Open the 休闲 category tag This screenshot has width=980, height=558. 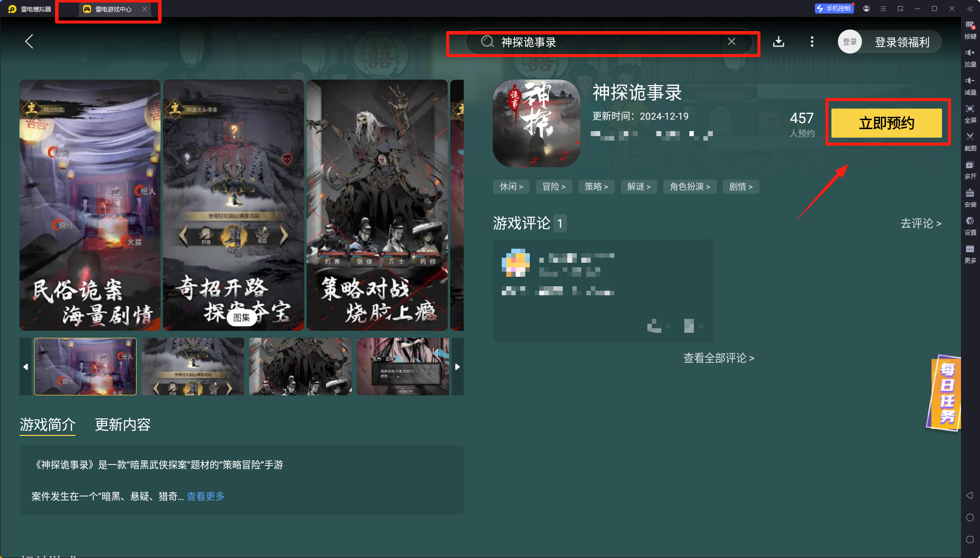click(511, 187)
